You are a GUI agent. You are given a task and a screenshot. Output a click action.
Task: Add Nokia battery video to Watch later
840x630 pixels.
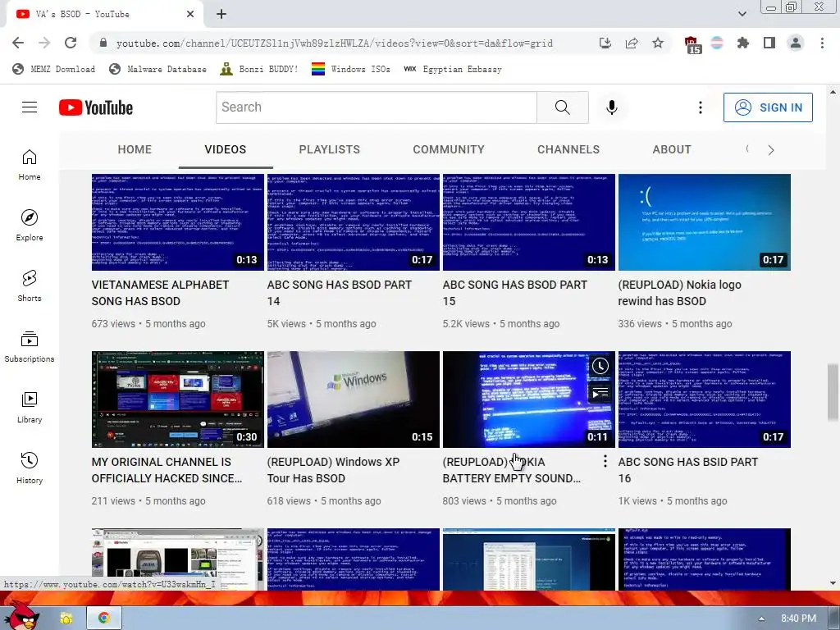coord(600,367)
